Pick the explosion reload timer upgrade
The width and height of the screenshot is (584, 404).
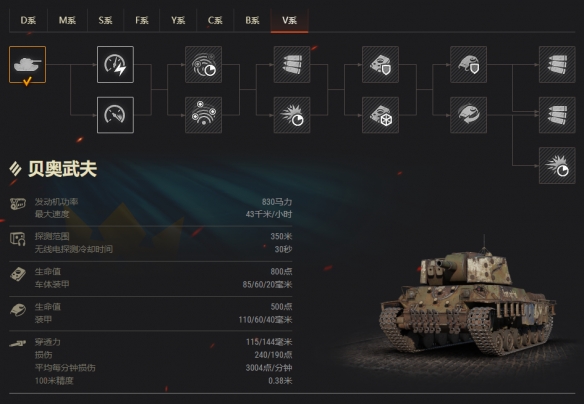point(292,115)
